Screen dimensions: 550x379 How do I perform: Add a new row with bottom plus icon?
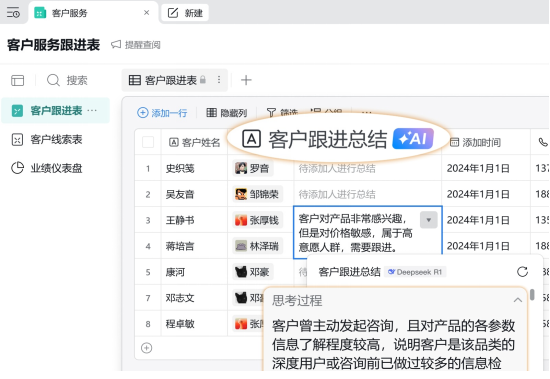pyautogui.click(x=146, y=348)
